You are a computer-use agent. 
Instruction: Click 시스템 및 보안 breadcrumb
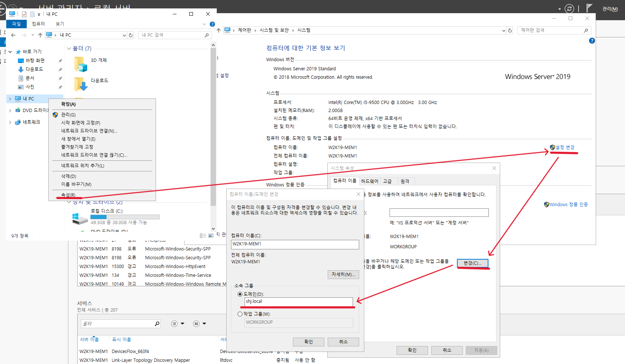point(274,30)
